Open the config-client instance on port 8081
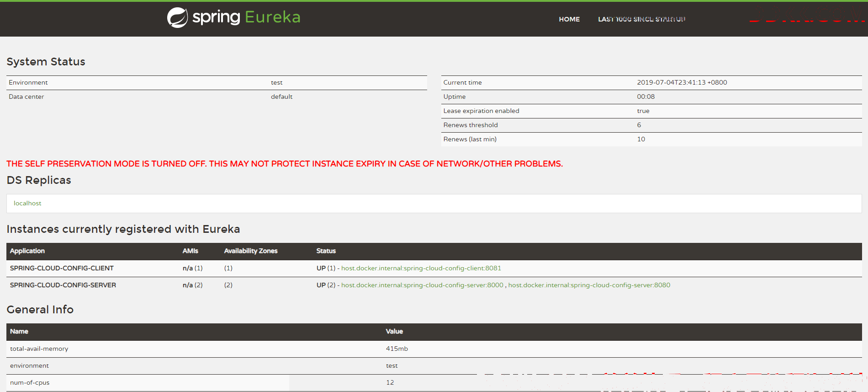This screenshot has width=868, height=392. coord(421,268)
